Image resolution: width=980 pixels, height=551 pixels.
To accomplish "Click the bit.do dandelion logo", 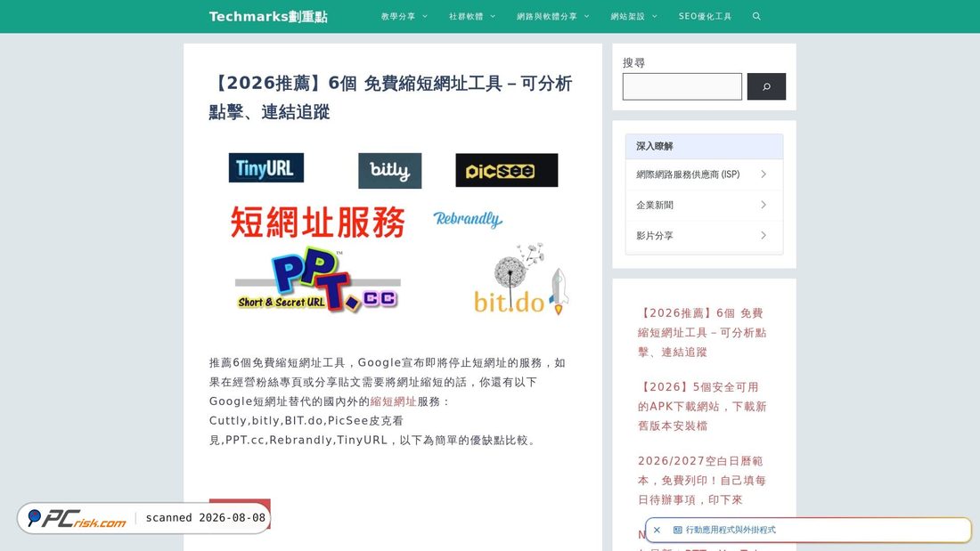I will (x=521, y=280).
